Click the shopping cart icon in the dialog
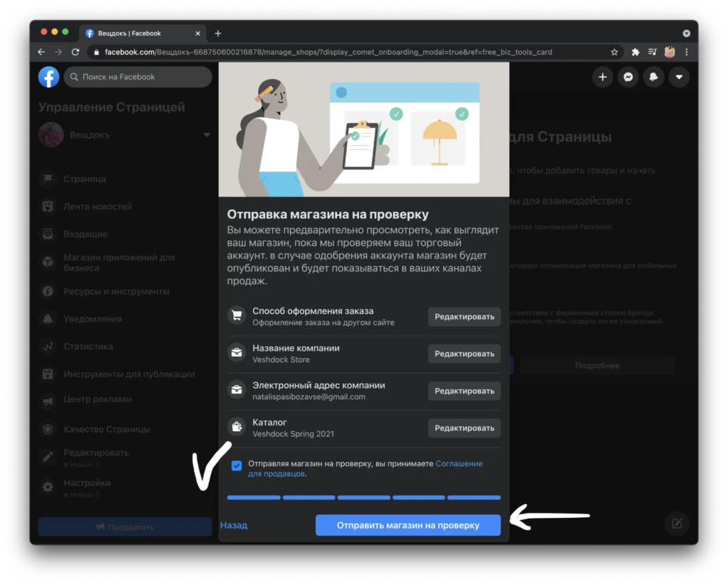Screen dimensions: 728x584 coord(237,315)
